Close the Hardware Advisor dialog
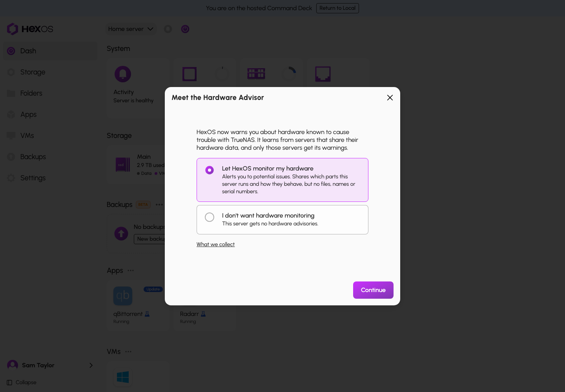 pyautogui.click(x=390, y=98)
